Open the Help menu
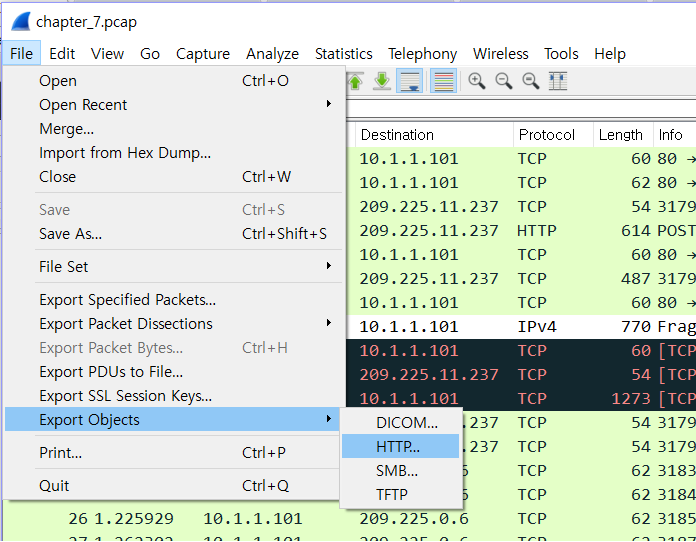696x542 pixels. [610, 54]
